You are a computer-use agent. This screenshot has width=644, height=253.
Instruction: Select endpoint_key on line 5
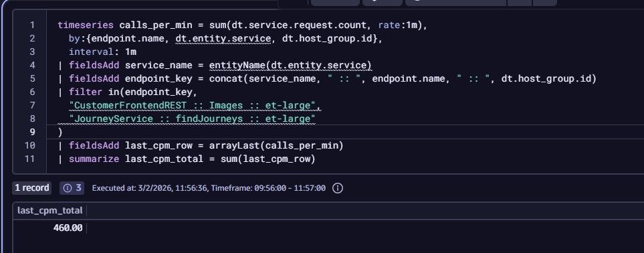[x=158, y=78]
